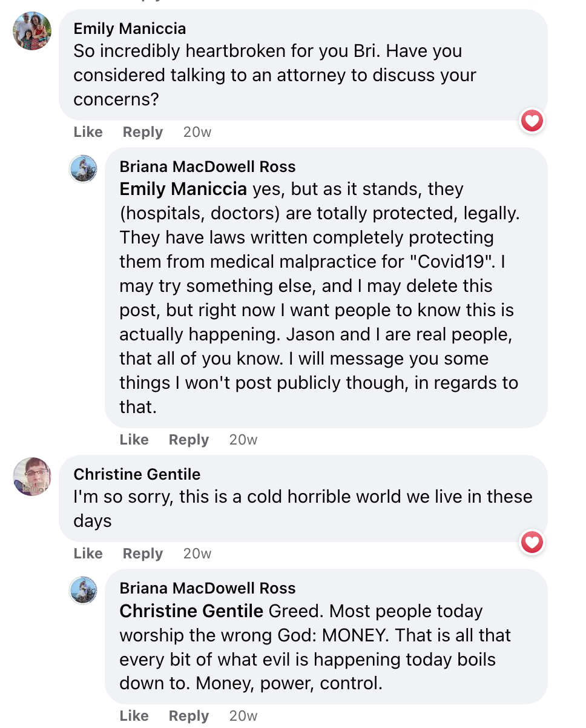
Task: Click heart reaction on Emily's comment
Action: point(532,122)
